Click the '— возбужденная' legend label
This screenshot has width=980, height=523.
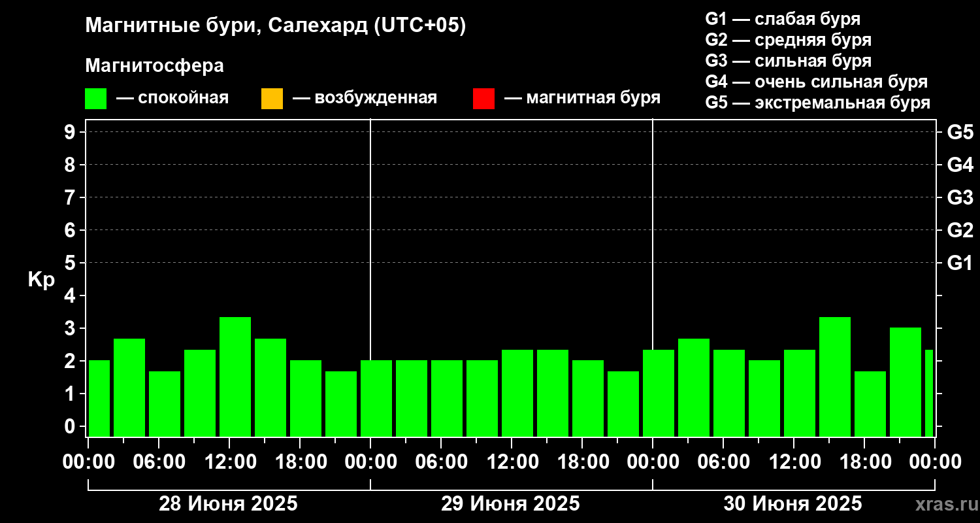click(365, 98)
